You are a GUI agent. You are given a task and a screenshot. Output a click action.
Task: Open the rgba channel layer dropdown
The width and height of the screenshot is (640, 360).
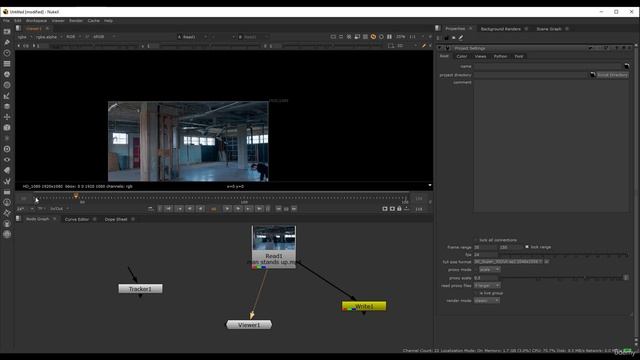[24, 37]
